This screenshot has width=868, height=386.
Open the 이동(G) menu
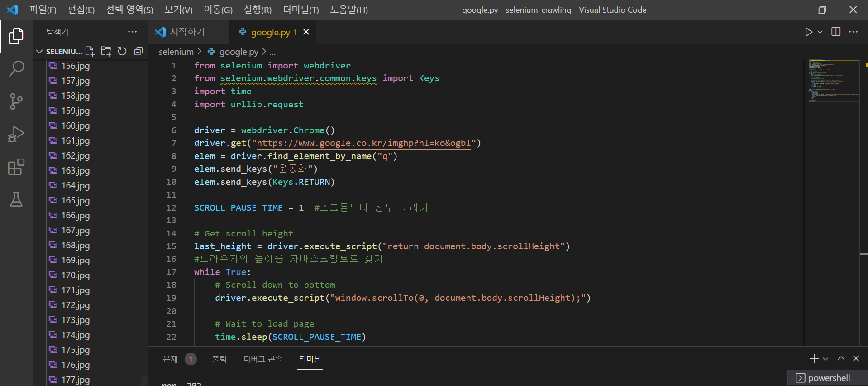[x=218, y=10]
